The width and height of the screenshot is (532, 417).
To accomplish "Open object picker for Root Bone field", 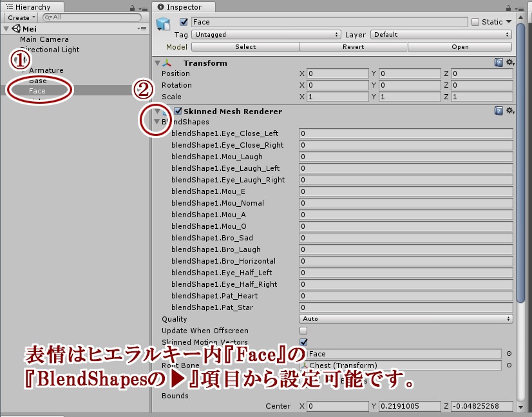I will [x=509, y=365].
